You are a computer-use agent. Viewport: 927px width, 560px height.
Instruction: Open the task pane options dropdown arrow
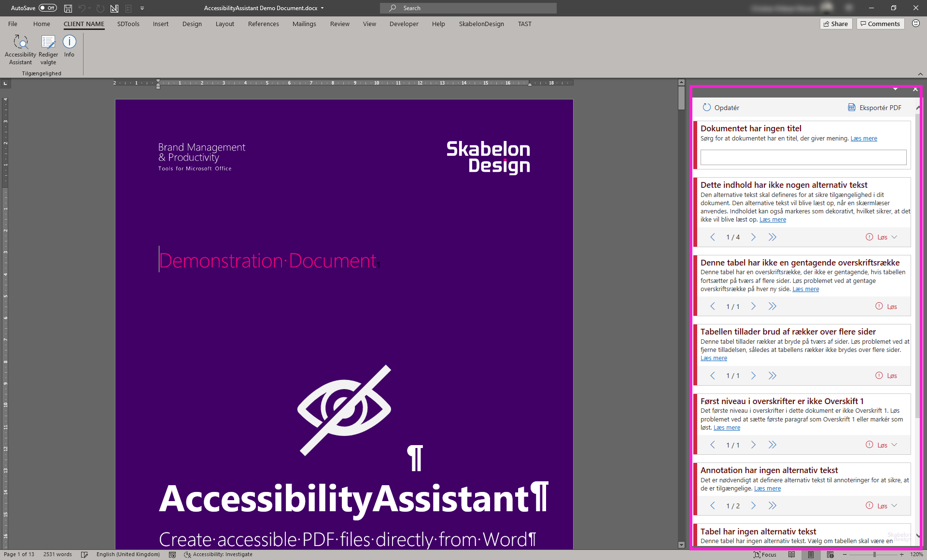[895, 89]
